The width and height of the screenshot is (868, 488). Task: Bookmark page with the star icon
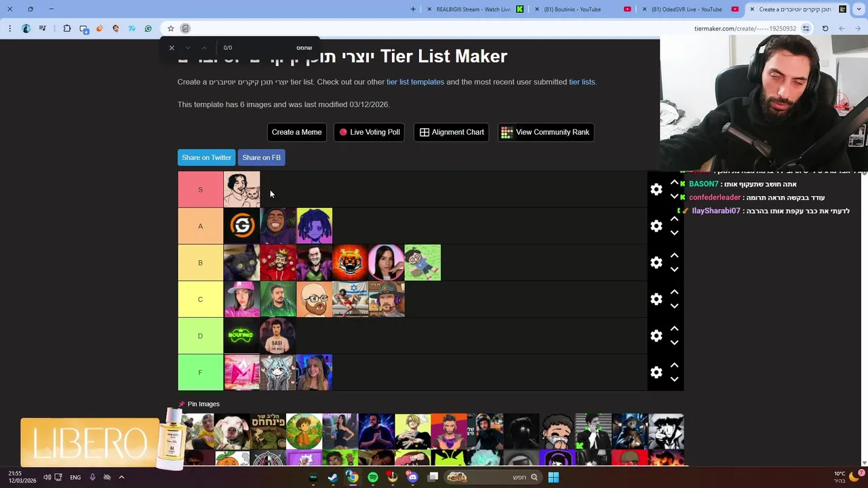coord(171,28)
